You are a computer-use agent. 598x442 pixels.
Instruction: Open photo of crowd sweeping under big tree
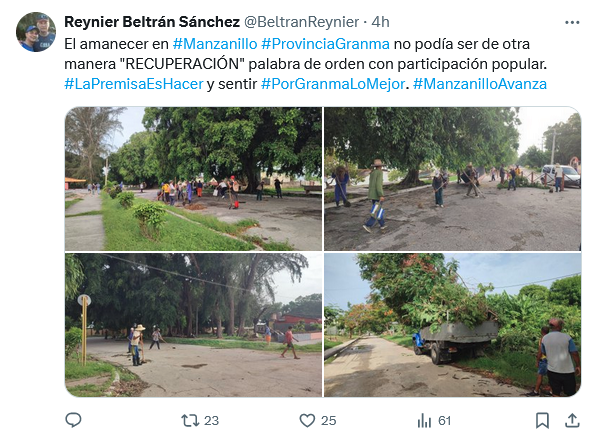pyautogui.click(x=193, y=178)
